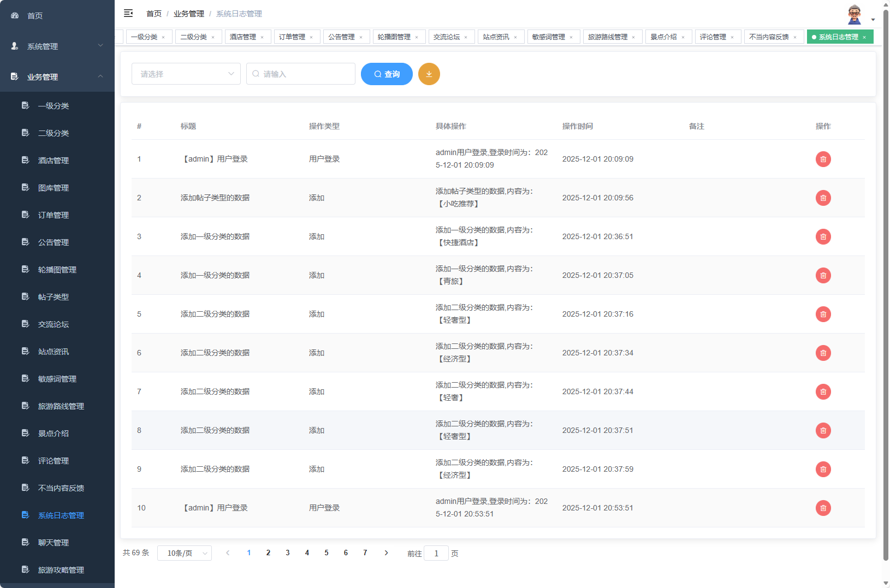Open the 首页 dashboard icon in sidebar
Image resolution: width=890 pixels, height=588 pixels.
[x=14, y=15]
